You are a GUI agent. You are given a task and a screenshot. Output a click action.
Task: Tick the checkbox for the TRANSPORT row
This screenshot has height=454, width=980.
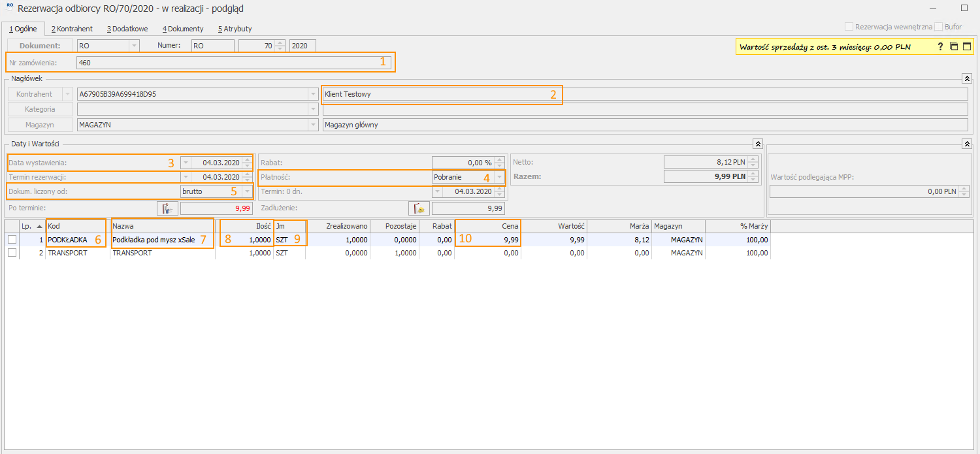(12, 253)
